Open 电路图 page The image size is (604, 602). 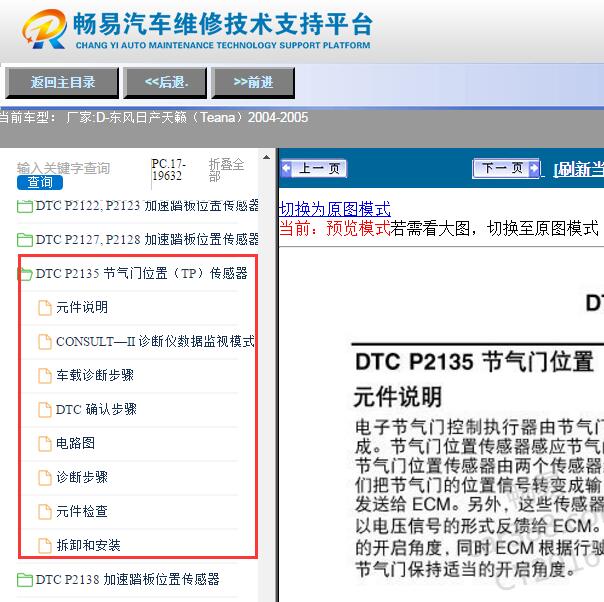(76, 443)
